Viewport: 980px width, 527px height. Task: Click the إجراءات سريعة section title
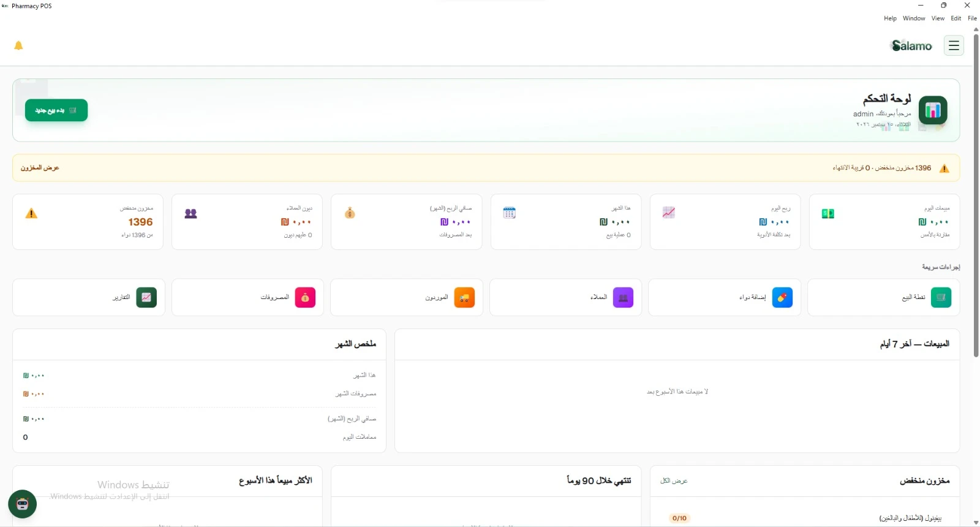[x=941, y=267]
